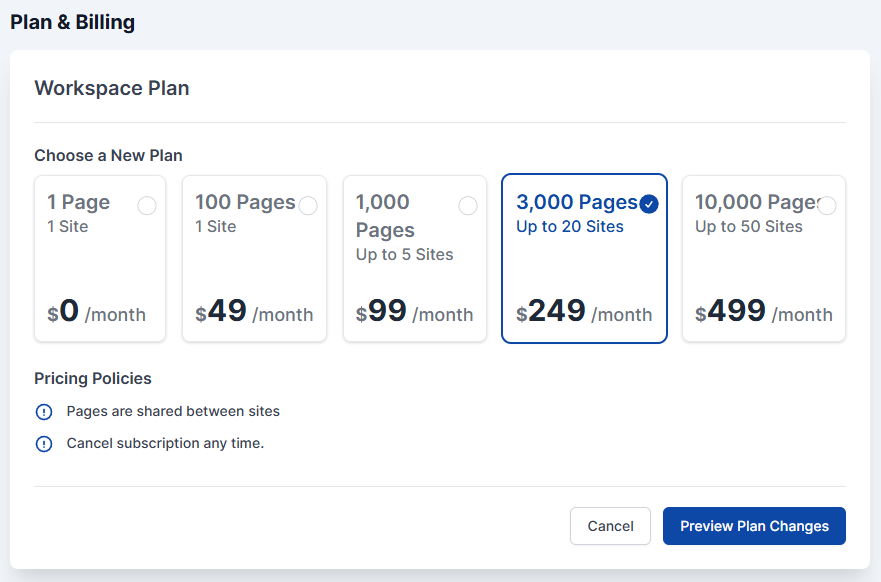The image size is (881, 582).
Task: Click the 'Up to 5 Sites' label
Action: (404, 254)
